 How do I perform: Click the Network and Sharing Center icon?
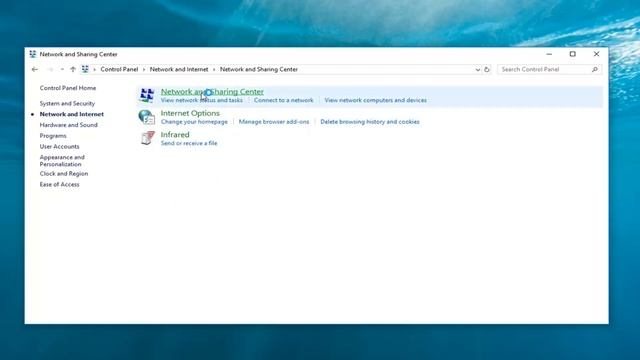[x=147, y=95]
